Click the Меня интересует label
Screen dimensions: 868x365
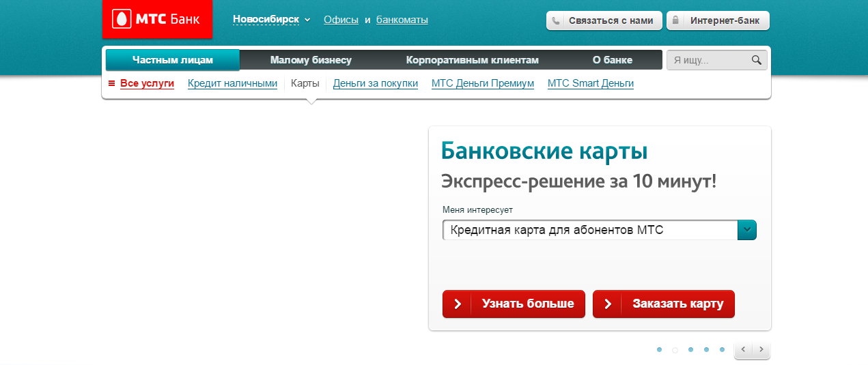pyautogui.click(x=477, y=209)
